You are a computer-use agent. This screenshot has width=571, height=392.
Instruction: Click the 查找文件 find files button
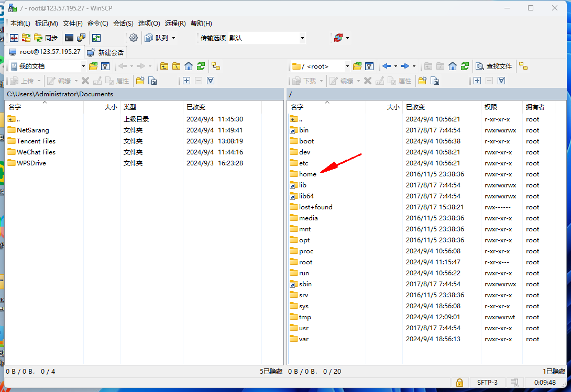[x=494, y=66]
